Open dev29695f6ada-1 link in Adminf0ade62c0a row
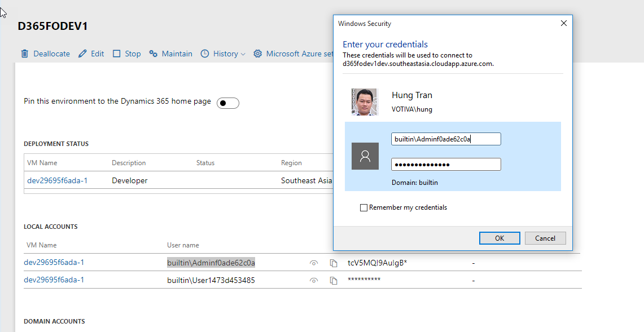Screen dimensions: 644x332 54,262
